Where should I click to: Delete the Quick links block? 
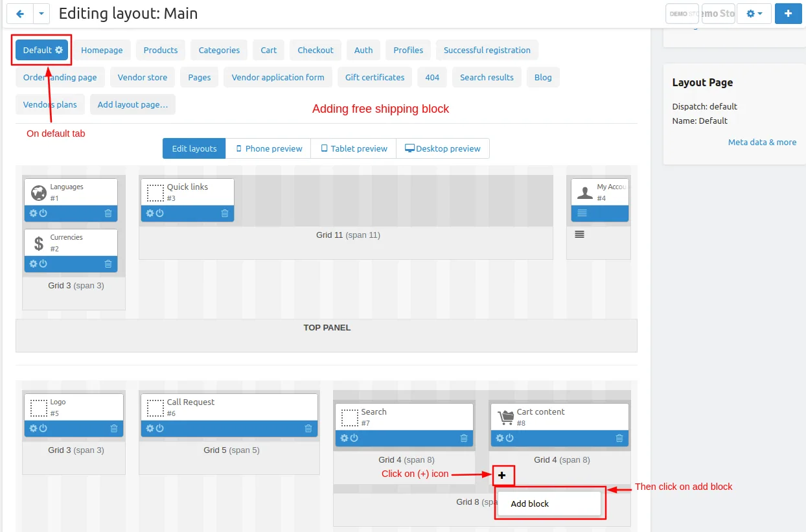tap(225, 213)
